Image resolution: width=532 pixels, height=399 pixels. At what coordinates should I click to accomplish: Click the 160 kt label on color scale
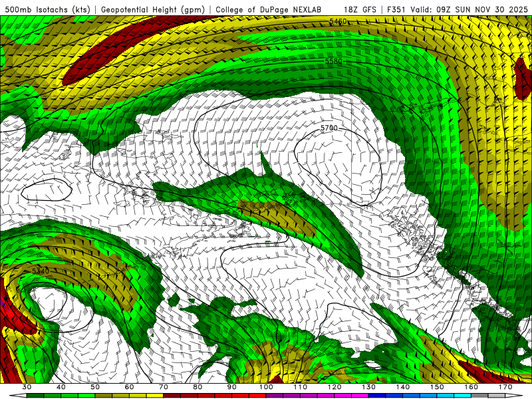[x=471, y=387]
